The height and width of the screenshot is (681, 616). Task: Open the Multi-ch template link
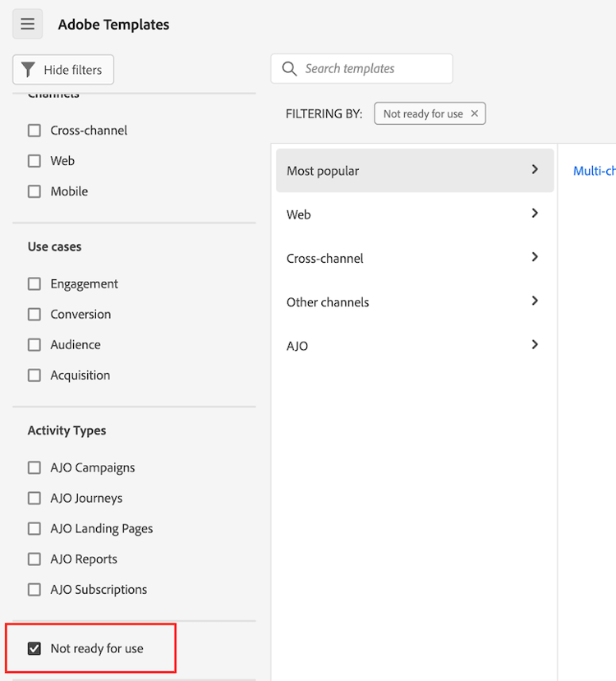594,171
